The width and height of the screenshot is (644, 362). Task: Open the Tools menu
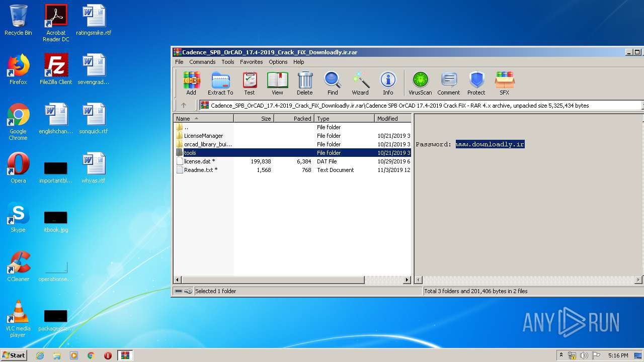pyautogui.click(x=228, y=62)
